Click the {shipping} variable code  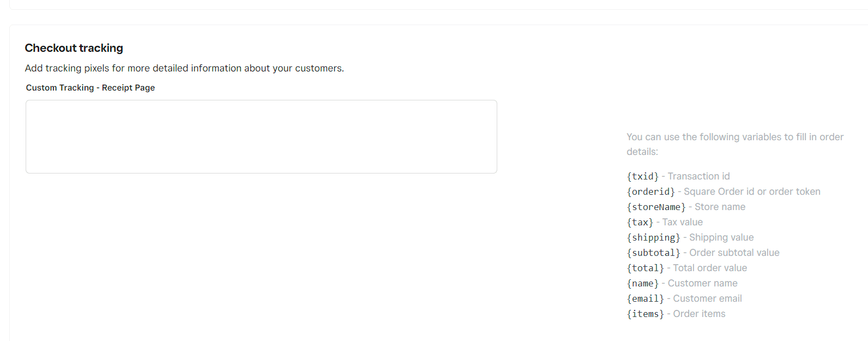click(653, 237)
